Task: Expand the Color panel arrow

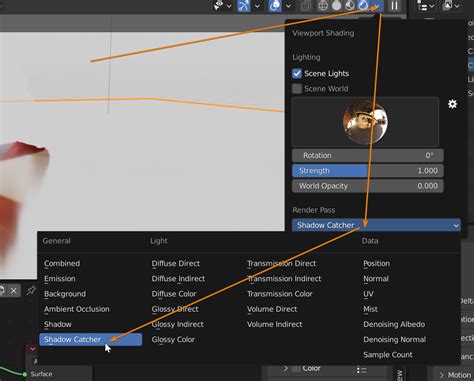Action: pyautogui.click(x=286, y=368)
